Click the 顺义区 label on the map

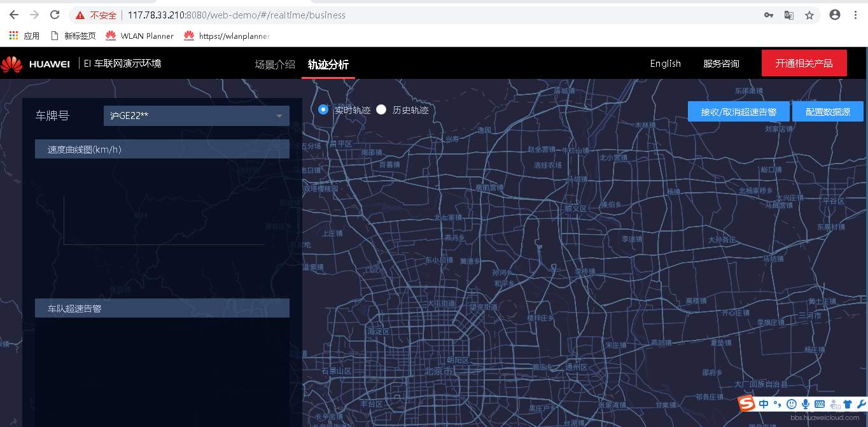pyautogui.click(x=575, y=209)
